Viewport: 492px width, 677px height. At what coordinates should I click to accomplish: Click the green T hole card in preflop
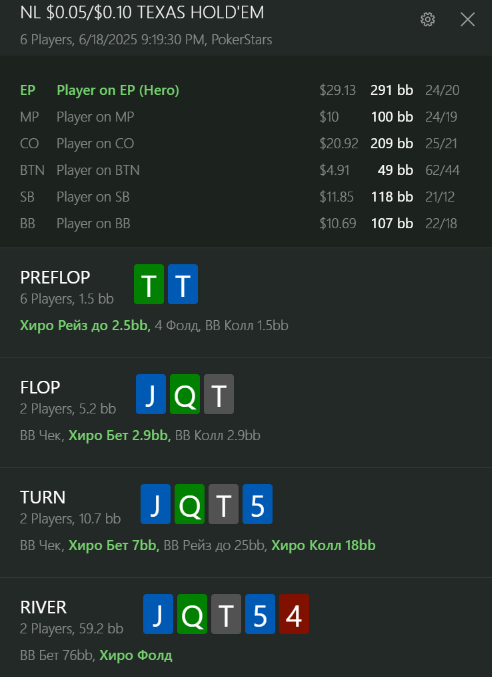click(x=149, y=284)
